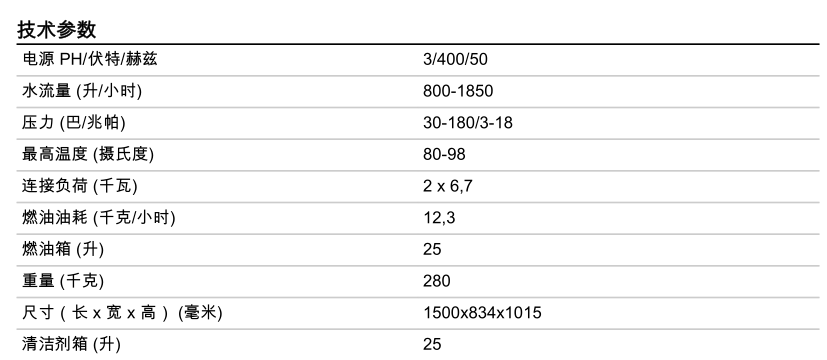Click the 1500x834x1015 dimensions value
827x360 pixels.
point(482,313)
